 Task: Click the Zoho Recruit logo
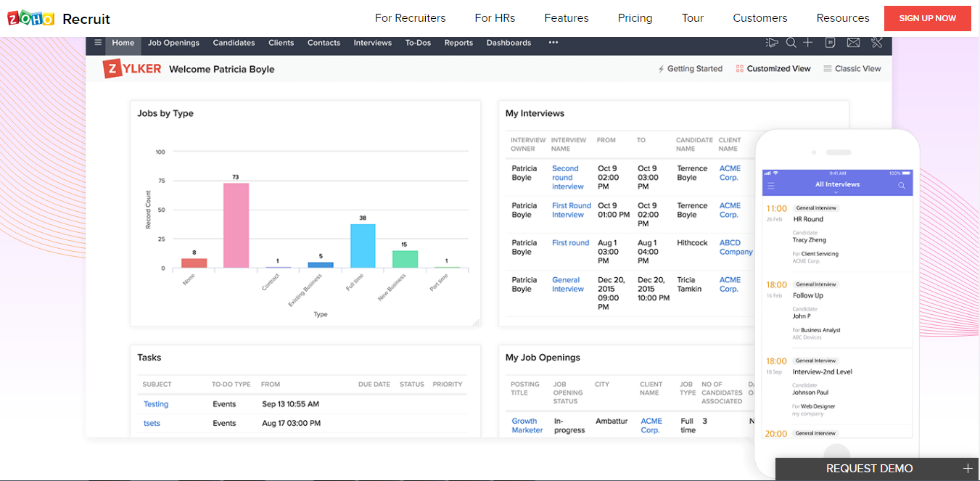59,18
